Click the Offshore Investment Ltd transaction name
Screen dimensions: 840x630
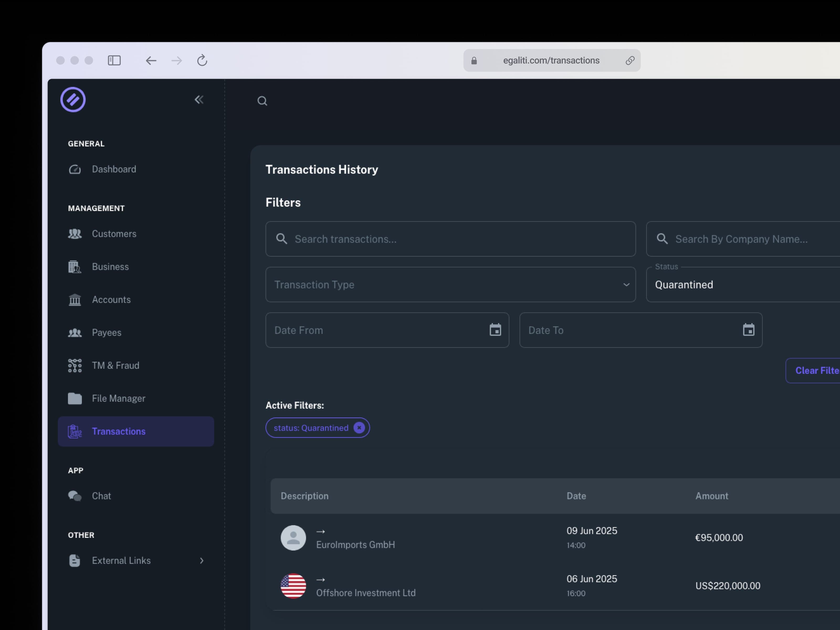click(366, 593)
